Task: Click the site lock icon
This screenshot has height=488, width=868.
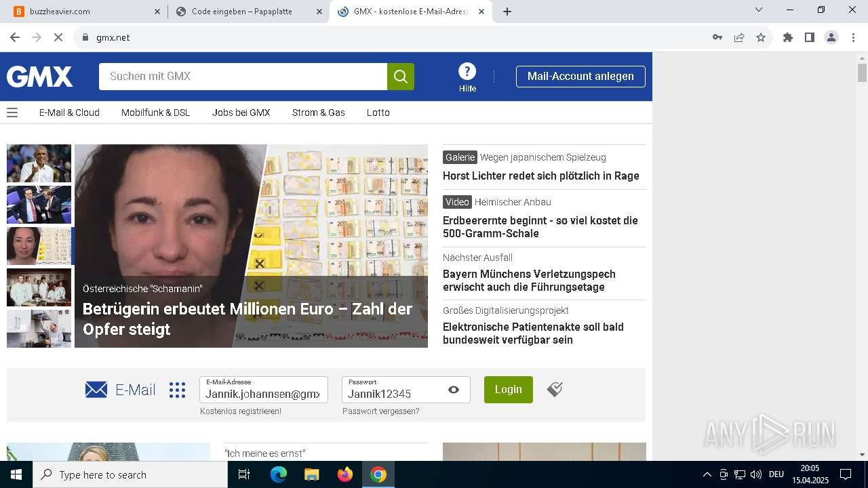Action: pyautogui.click(x=85, y=37)
